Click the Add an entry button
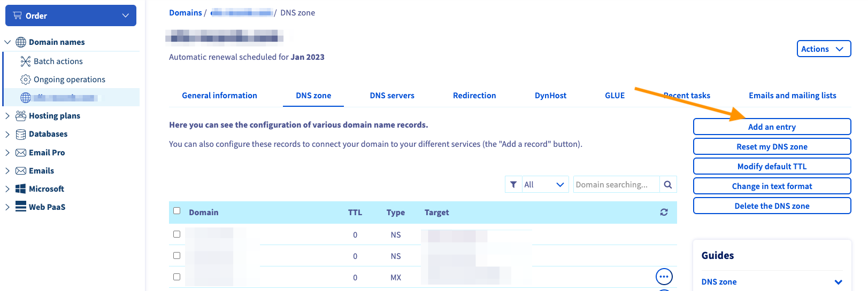The width and height of the screenshot is (868, 291). click(772, 127)
